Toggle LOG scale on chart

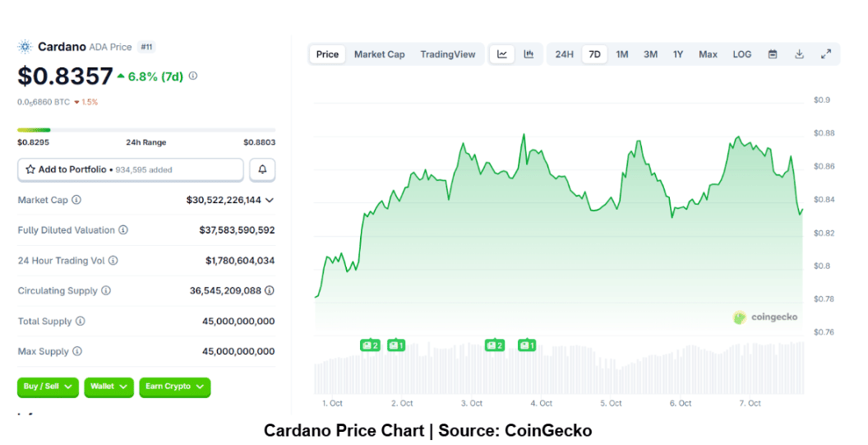[x=741, y=54]
